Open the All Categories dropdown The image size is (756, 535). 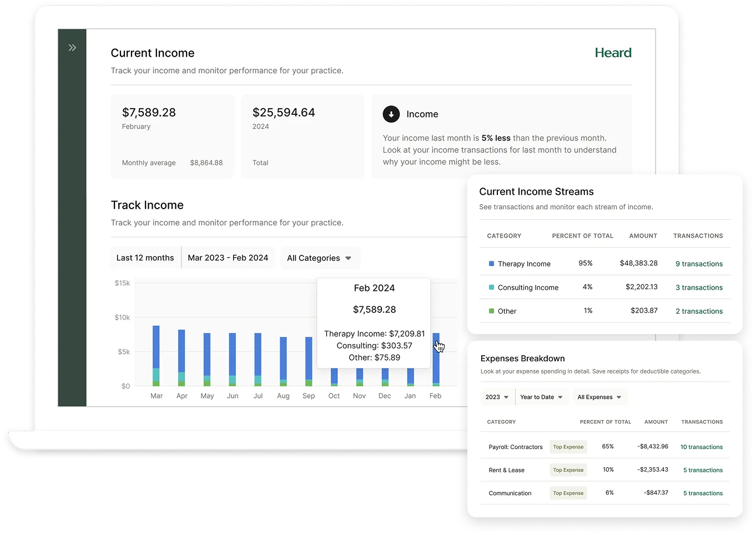point(320,258)
